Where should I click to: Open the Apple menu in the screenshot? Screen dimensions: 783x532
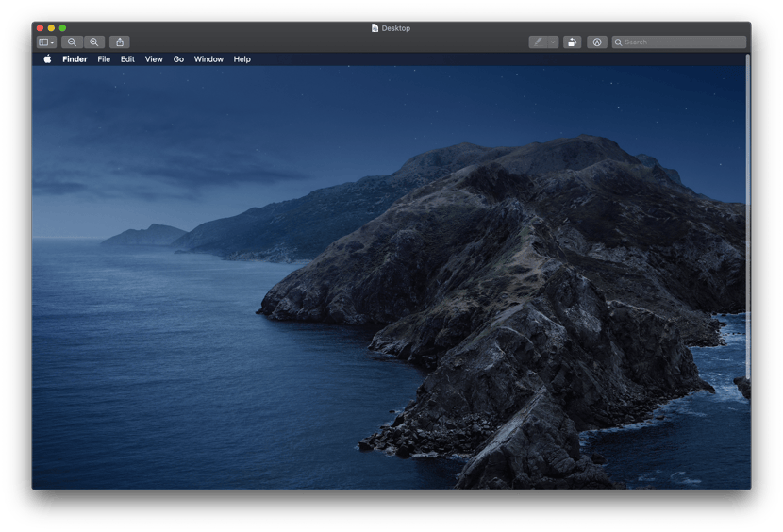(x=47, y=58)
